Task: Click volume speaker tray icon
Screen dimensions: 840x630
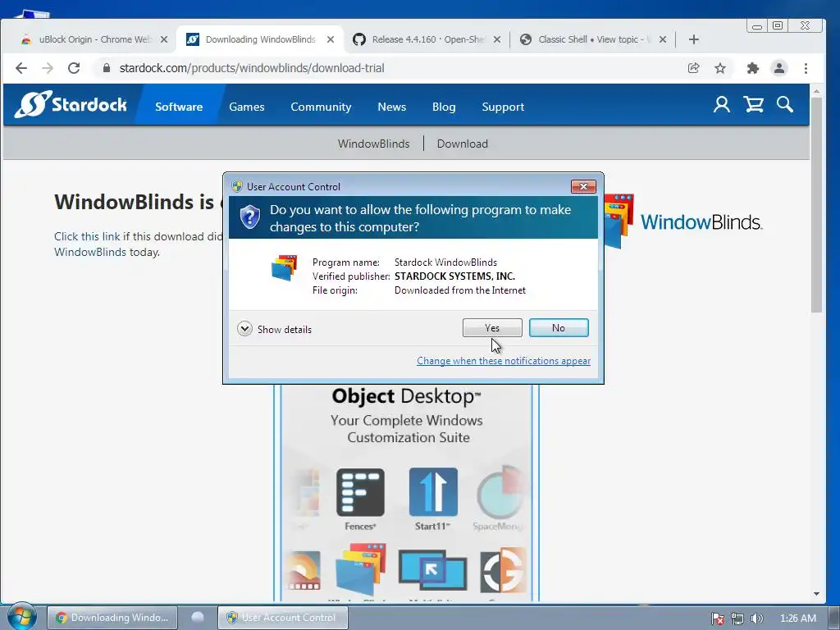Action: pyautogui.click(x=756, y=619)
